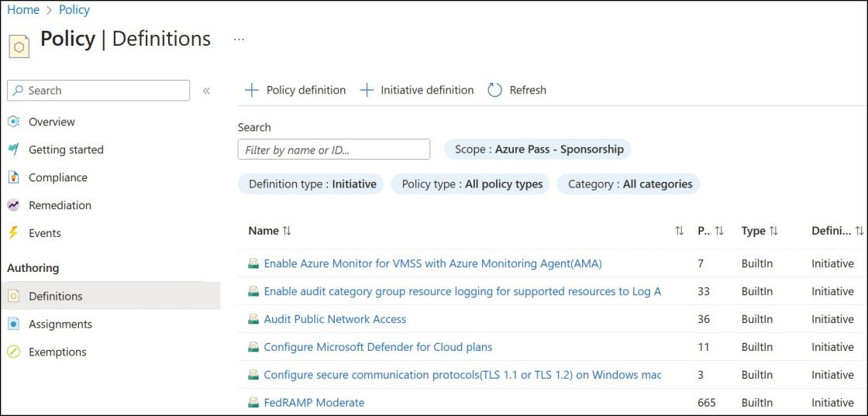
Task: Click the Policy hexagon icon beside the title
Action: (19, 47)
